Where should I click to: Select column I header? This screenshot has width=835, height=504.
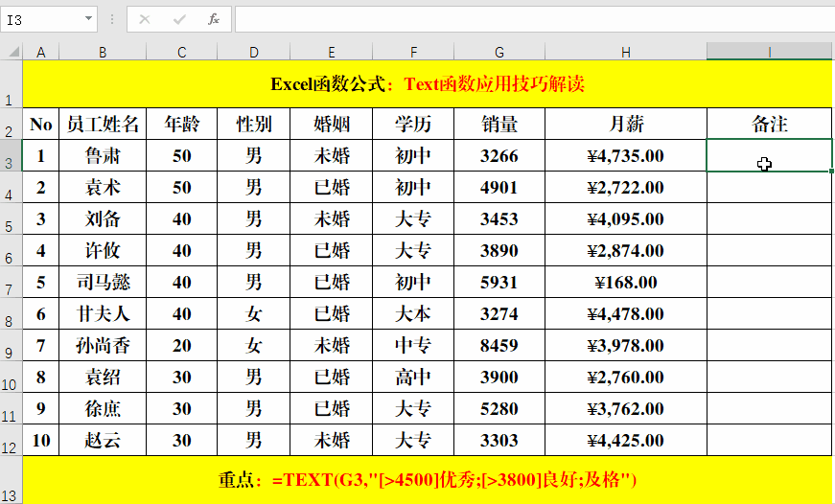pyautogui.click(x=770, y=52)
